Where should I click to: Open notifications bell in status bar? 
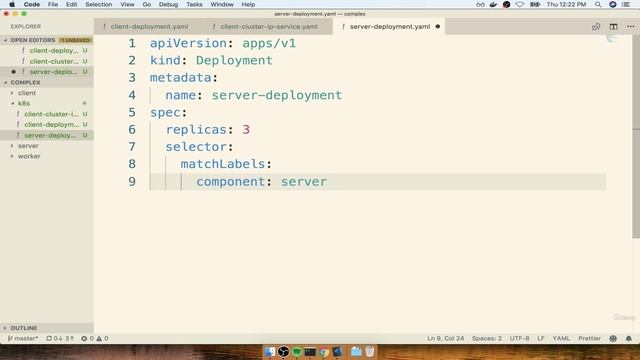(629, 338)
